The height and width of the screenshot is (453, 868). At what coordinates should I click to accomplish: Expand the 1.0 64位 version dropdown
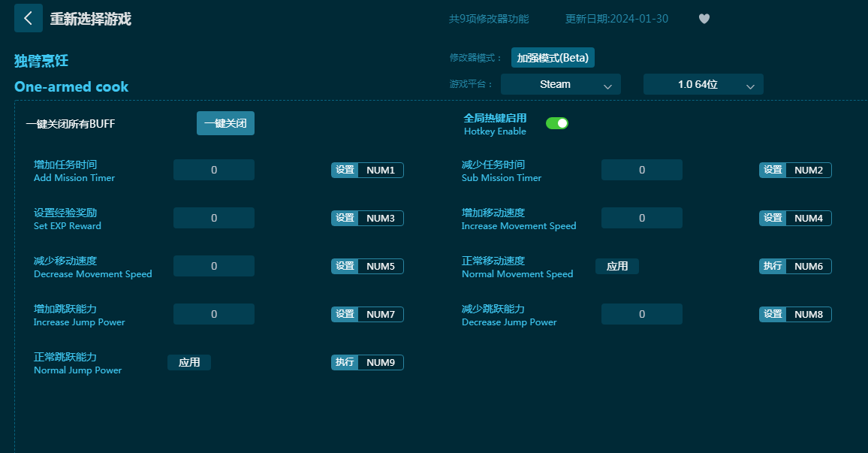point(703,85)
